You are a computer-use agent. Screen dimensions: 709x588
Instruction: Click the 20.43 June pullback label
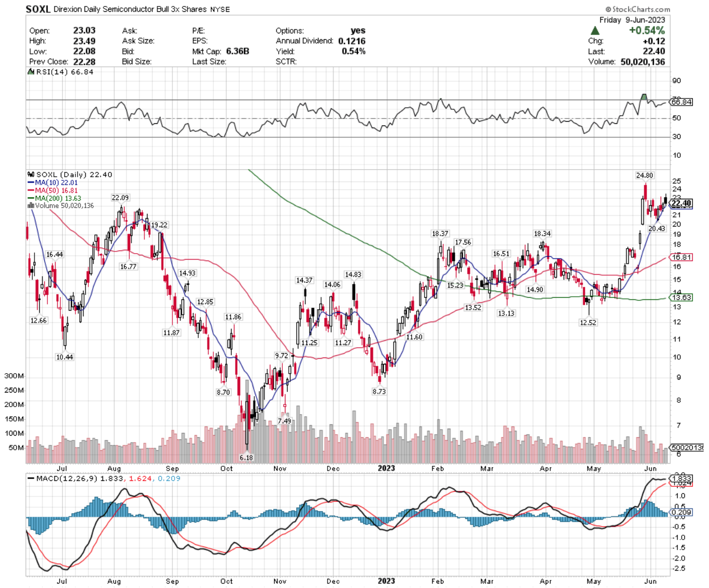pyautogui.click(x=657, y=229)
